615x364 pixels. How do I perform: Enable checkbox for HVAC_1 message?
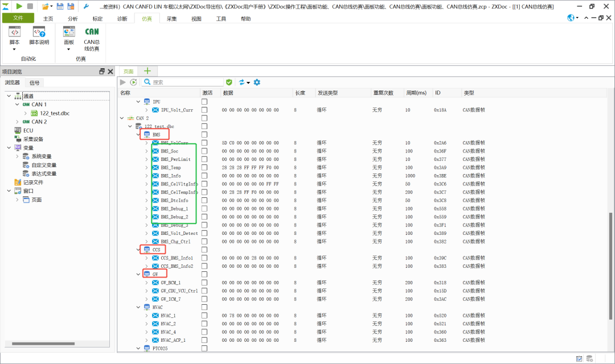tap(204, 316)
